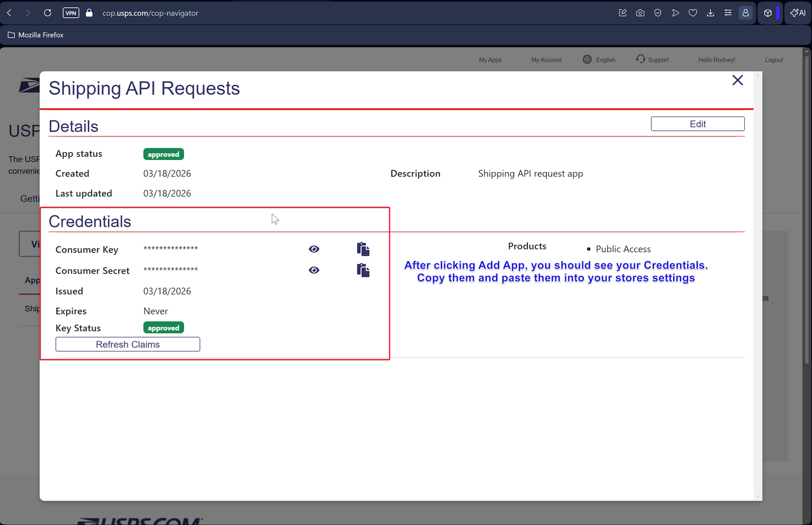
Task: Select the English language link
Action: (x=606, y=60)
